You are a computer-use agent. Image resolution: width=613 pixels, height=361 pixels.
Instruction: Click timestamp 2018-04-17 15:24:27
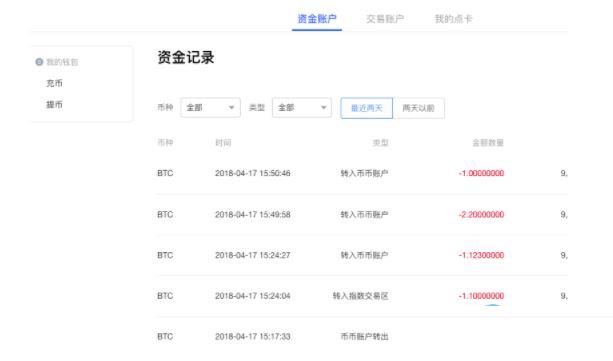[253, 255]
